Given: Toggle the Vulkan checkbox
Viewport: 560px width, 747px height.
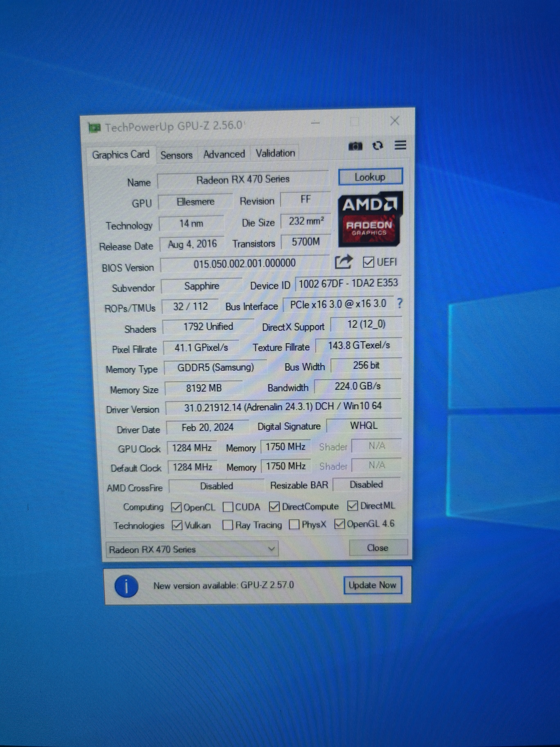Looking at the screenshot, I should [177, 525].
